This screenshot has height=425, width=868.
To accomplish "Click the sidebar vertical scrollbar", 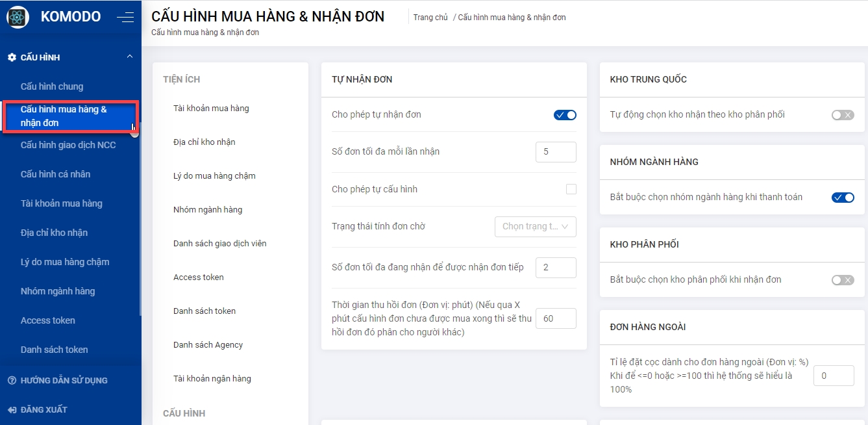I will 140,218.
